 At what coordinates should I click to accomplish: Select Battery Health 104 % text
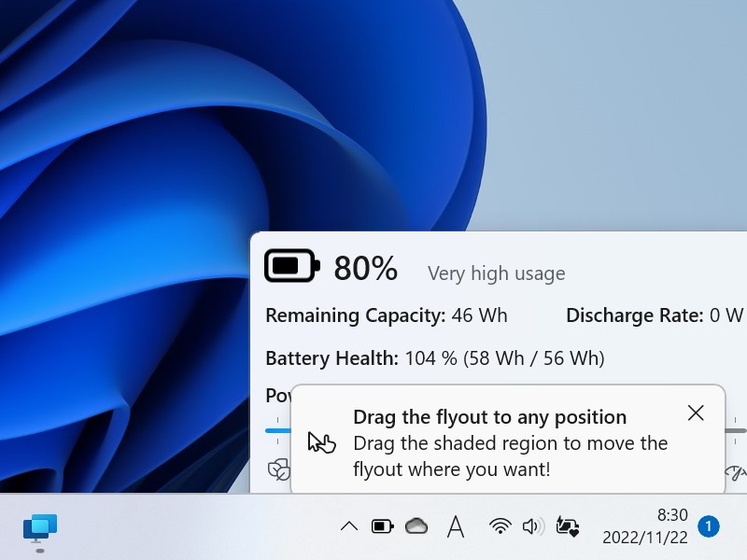coord(435,358)
